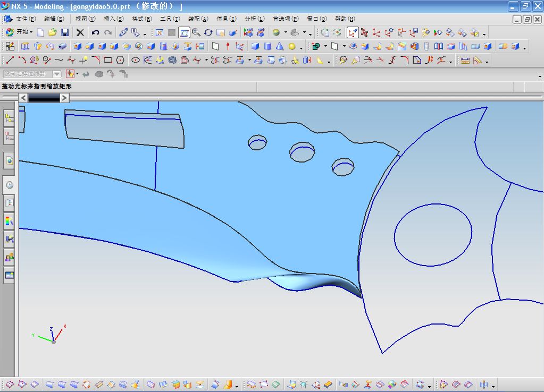This screenshot has height=392, width=544.
Task: Click the Cylinder primitive icon
Action: (x=268, y=46)
